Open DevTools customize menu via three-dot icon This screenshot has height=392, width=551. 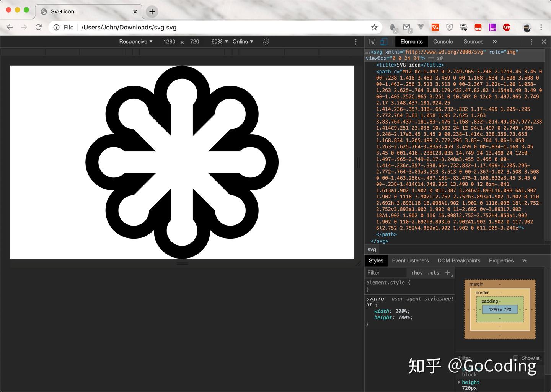coord(531,41)
